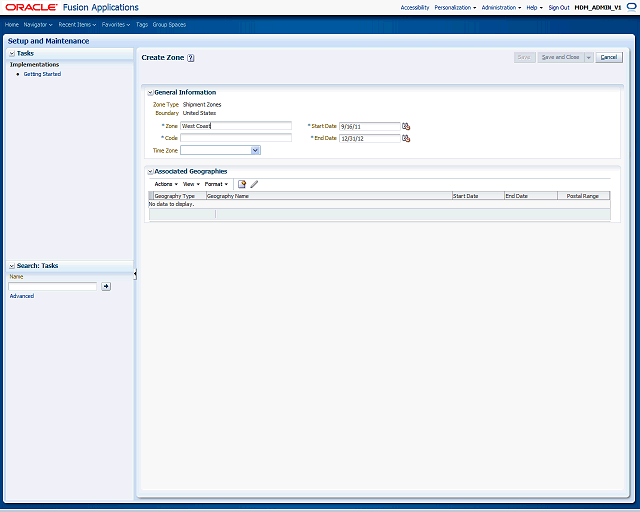Collapse the Tasks panel
Viewport: 640px width, 512px height.
pyautogui.click(x=12, y=53)
